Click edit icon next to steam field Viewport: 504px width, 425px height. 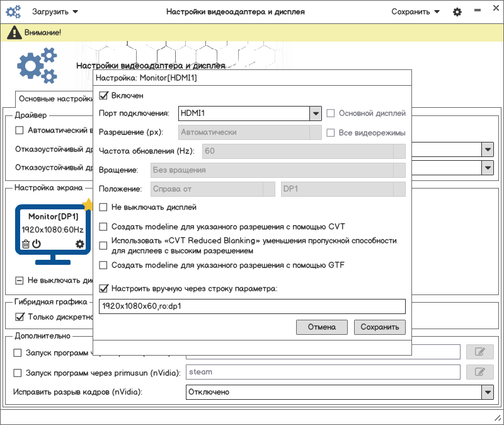(480, 372)
